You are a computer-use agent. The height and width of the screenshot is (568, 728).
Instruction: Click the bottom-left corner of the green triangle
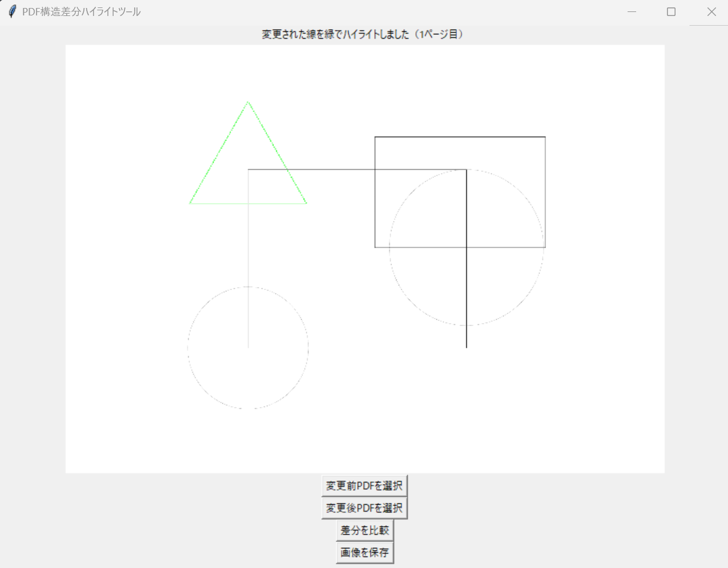coord(190,203)
